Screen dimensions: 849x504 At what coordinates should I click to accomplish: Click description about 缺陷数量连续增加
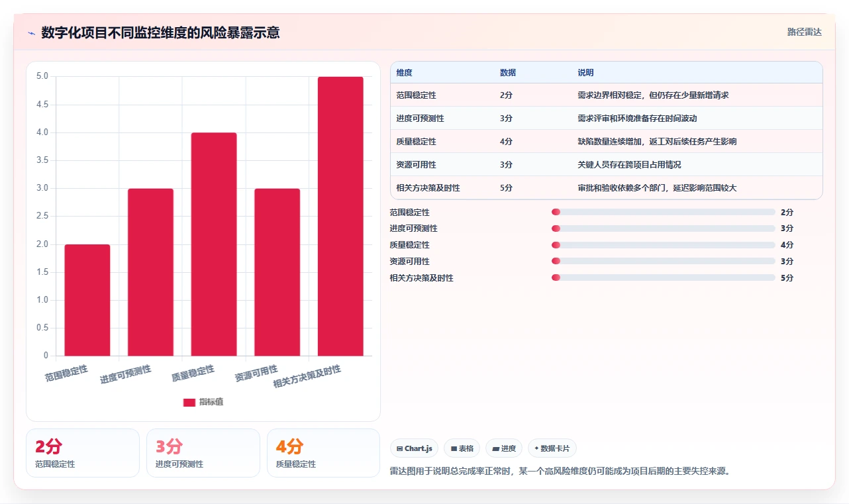(x=657, y=142)
